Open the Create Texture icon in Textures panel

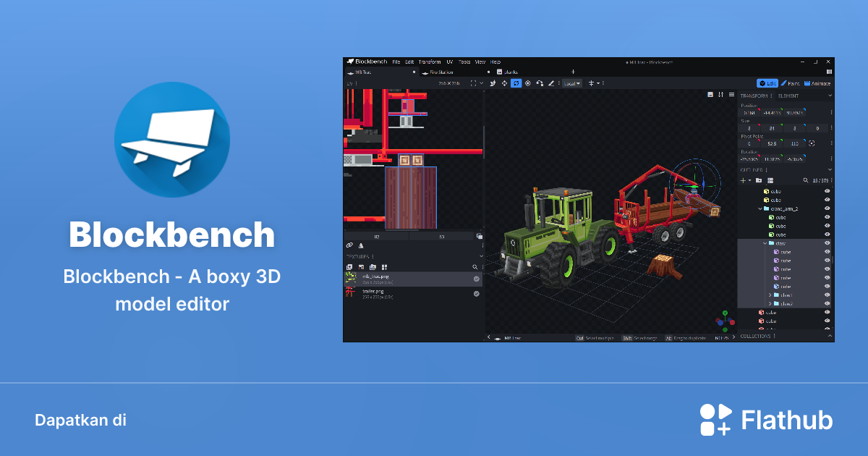point(349,267)
